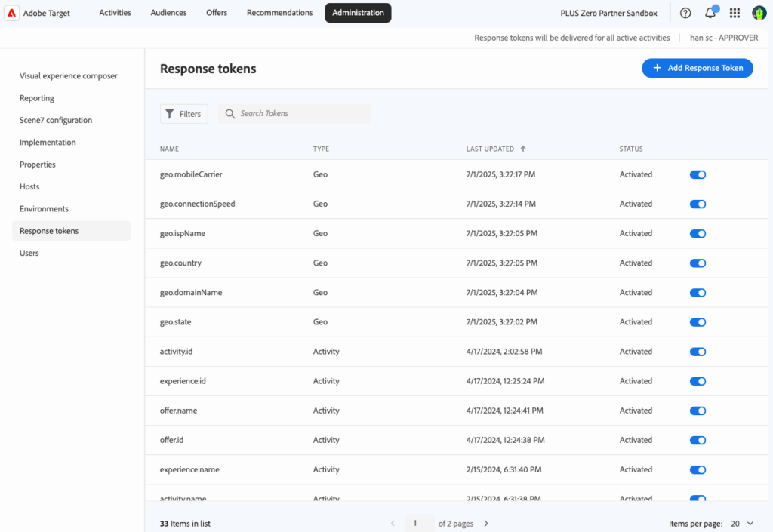Screen dimensions: 773x532
Task: Open the Filters panel
Action: click(183, 113)
